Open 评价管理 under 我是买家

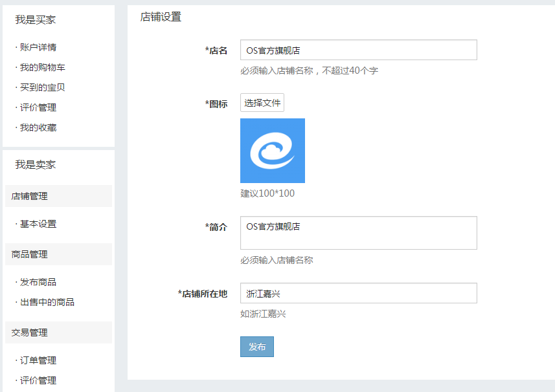coord(38,107)
